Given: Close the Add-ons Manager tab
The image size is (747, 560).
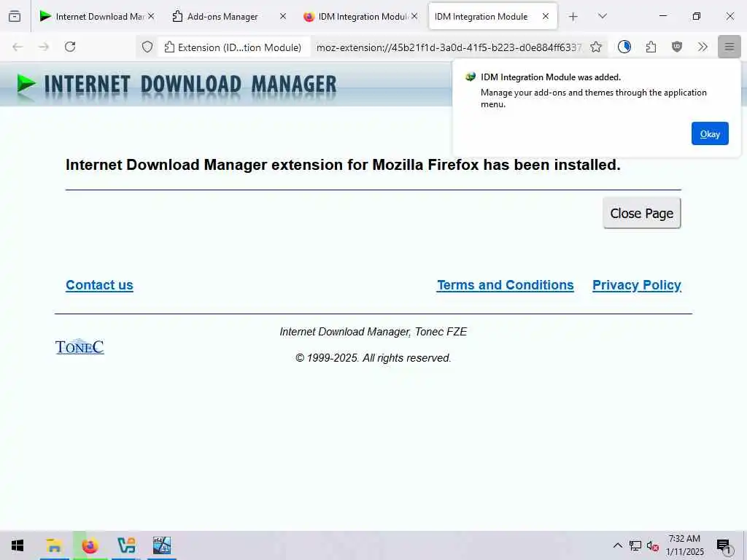Looking at the screenshot, I should click(283, 16).
